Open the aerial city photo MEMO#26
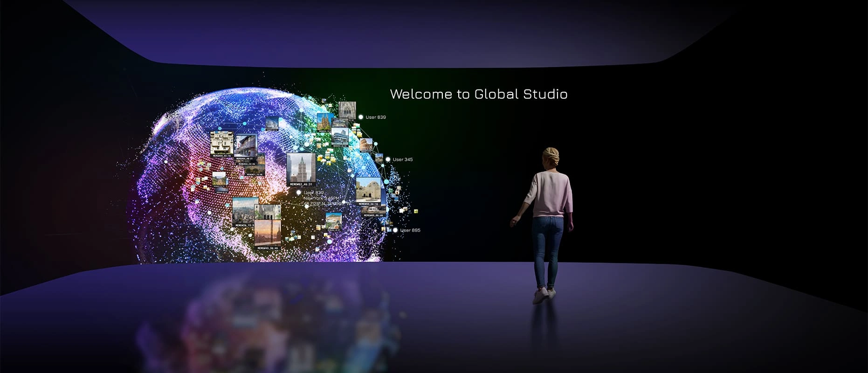The image size is (868, 373). [x=245, y=210]
